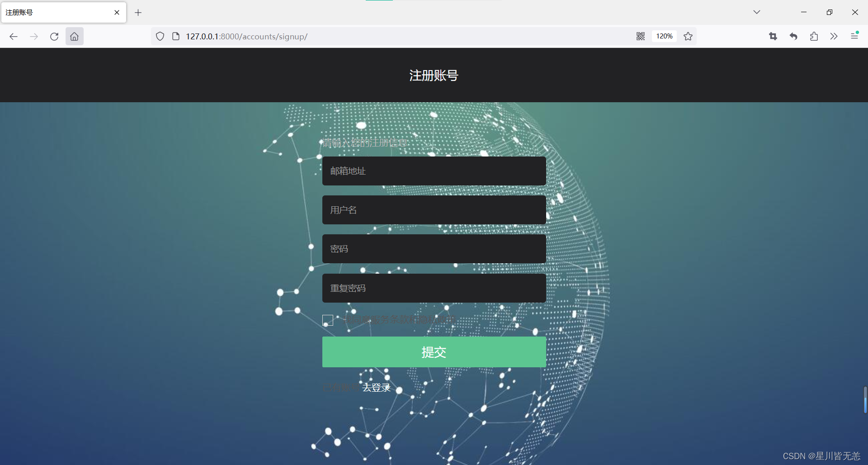
Task: Click the 重复密码 input field
Action: pyautogui.click(x=434, y=288)
